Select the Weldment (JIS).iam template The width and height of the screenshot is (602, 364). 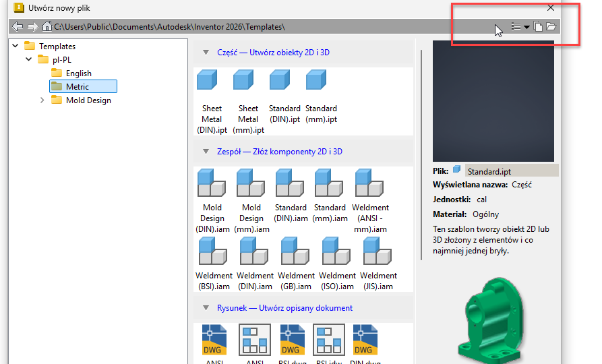click(x=378, y=264)
